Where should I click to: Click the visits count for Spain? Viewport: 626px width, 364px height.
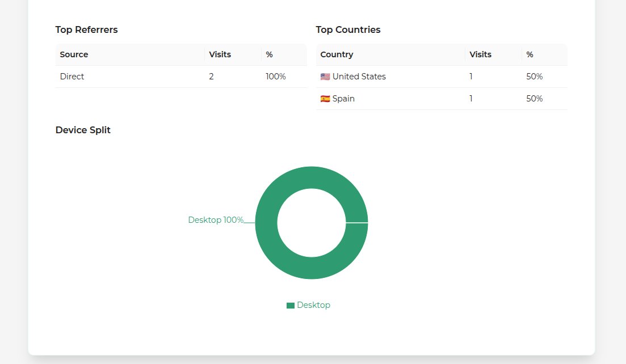pos(471,99)
